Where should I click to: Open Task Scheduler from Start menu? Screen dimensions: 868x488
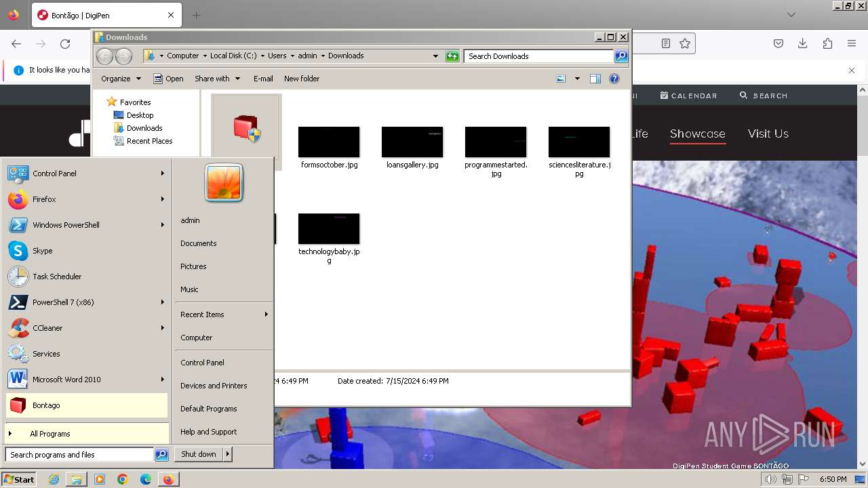87,277
